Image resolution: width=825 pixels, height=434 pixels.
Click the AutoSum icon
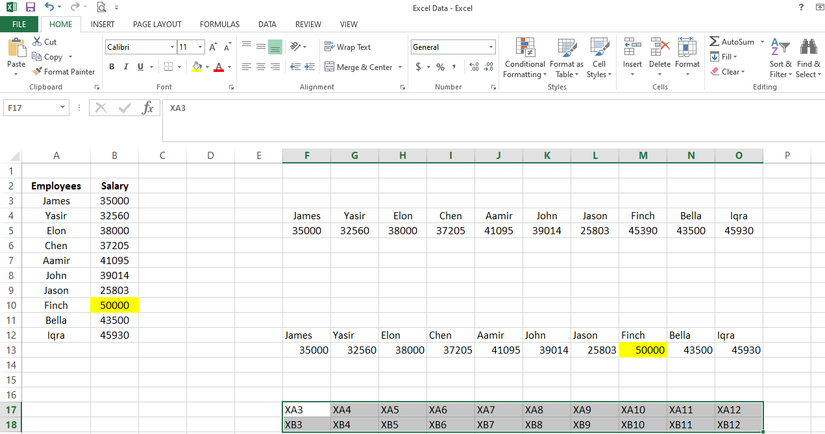(x=715, y=42)
